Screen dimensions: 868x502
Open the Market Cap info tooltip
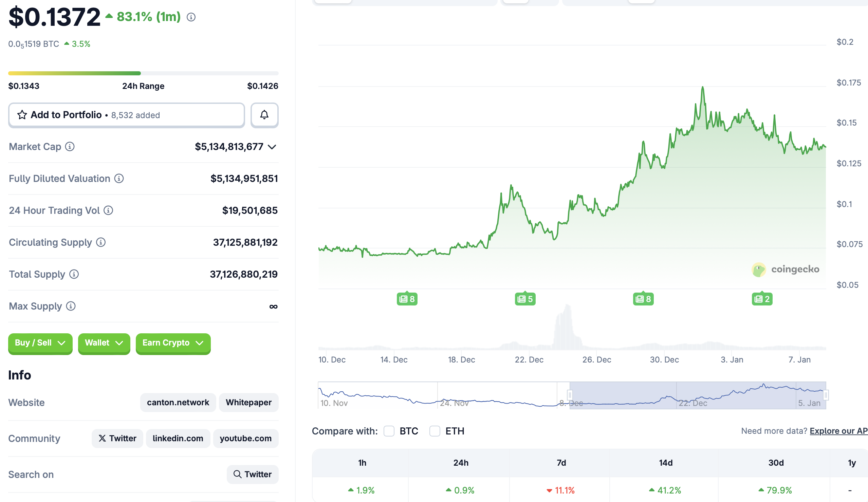tap(69, 146)
